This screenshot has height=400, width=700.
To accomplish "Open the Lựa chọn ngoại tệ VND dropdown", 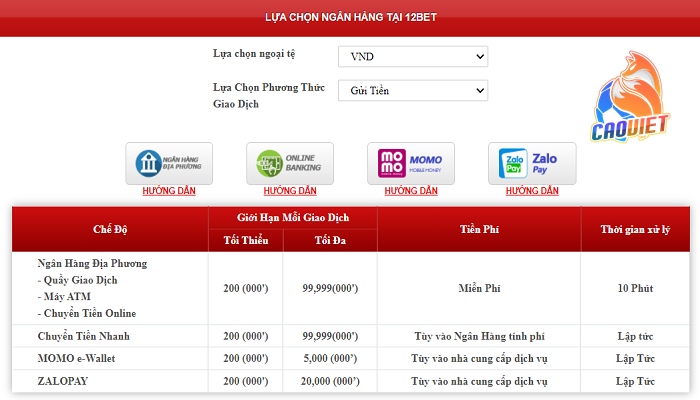I will point(413,57).
